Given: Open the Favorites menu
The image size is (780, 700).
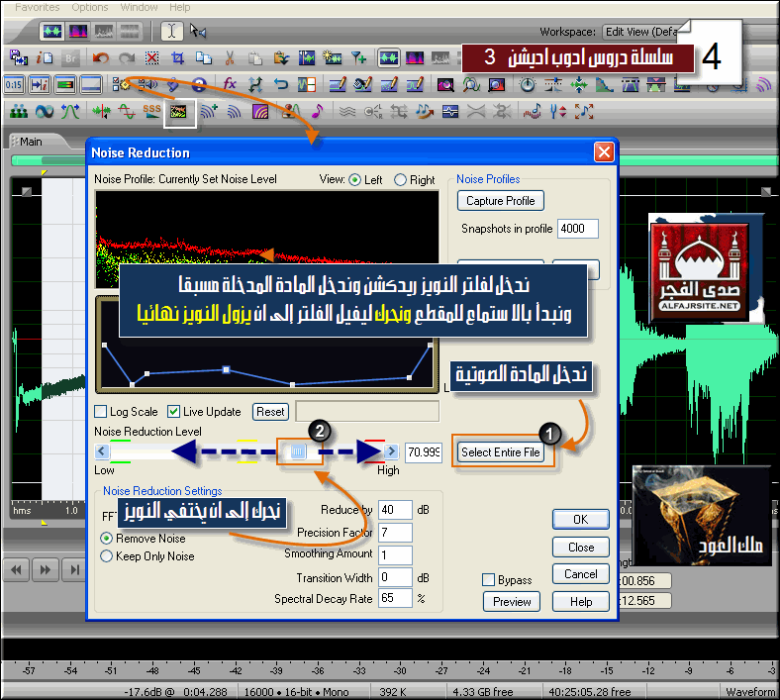Looking at the screenshot, I should (x=38, y=7).
